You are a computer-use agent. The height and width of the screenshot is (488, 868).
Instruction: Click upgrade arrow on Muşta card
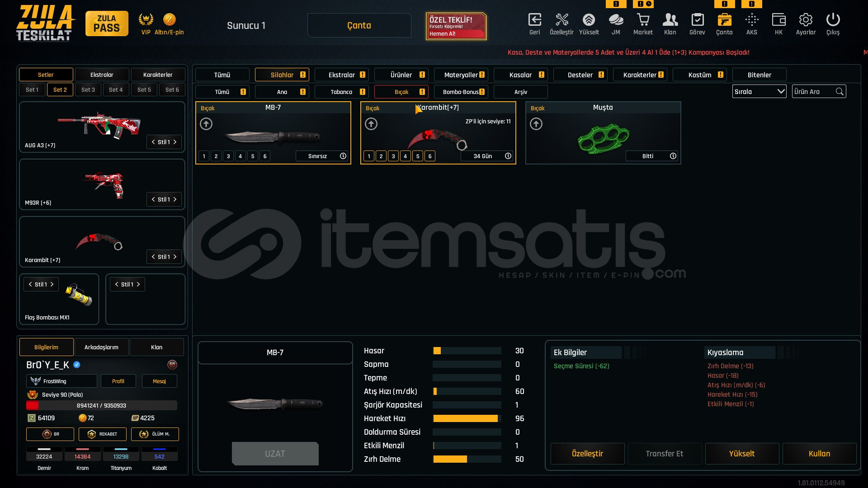click(x=536, y=124)
